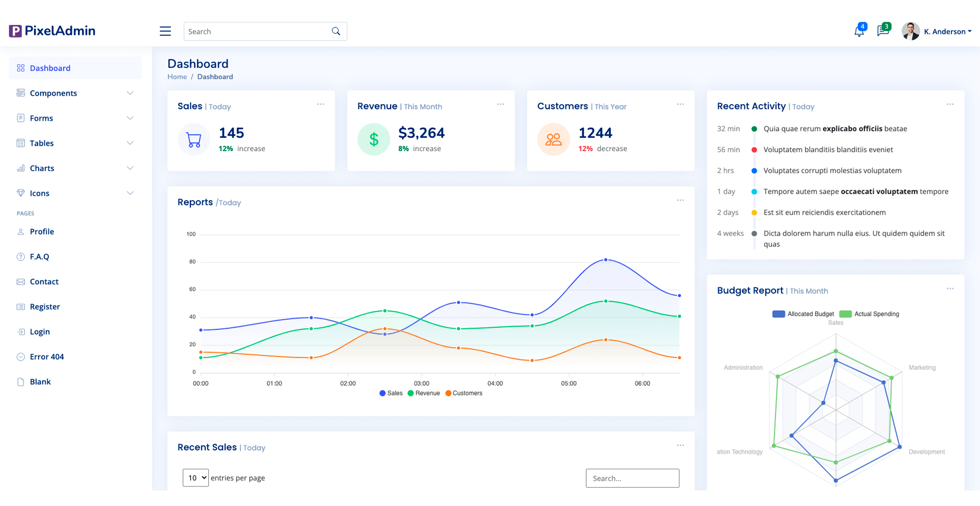980x506 pixels.
Task: Go to Profile page in sidebar
Action: coord(42,232)
